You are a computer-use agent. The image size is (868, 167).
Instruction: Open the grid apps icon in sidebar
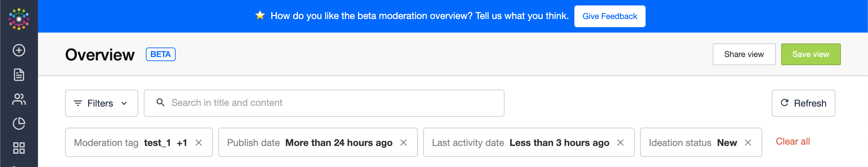coord(19,148)
